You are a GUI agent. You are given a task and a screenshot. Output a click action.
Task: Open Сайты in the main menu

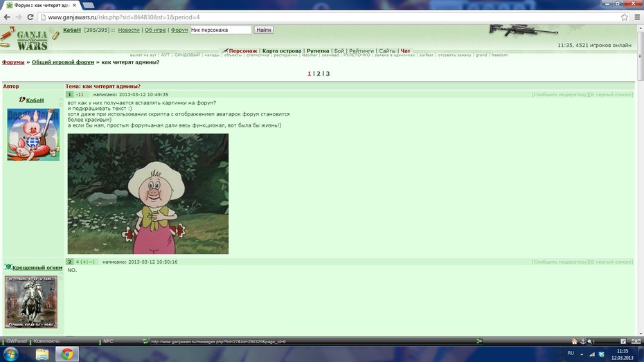(387, 51)
